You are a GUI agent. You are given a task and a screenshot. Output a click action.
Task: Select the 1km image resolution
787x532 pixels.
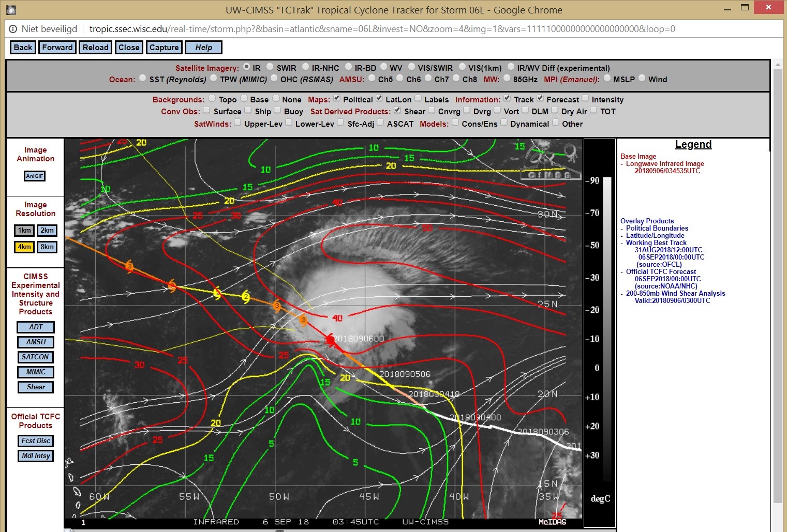click(x=24, y=231)
